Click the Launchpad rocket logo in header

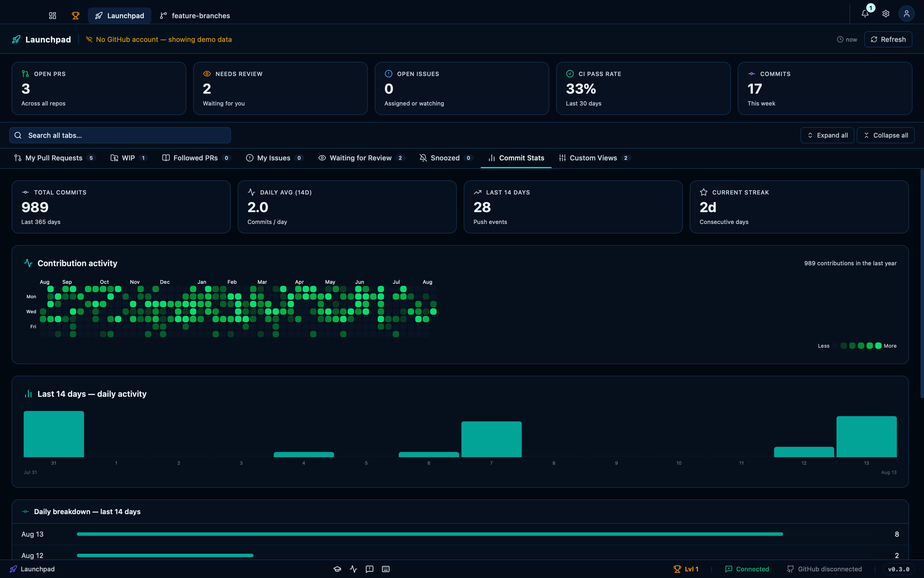coord(16,39)
